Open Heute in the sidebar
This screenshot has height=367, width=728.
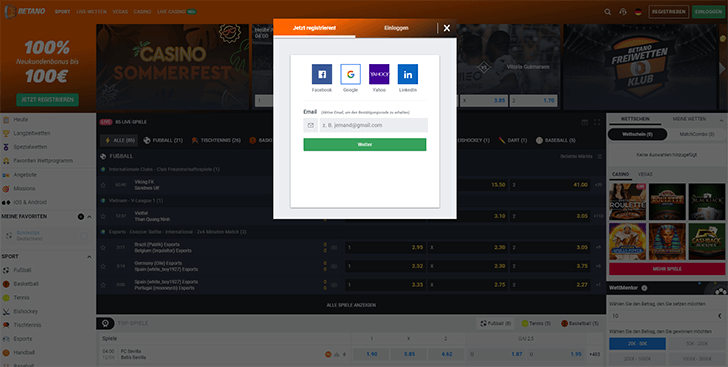click(21, 119)
